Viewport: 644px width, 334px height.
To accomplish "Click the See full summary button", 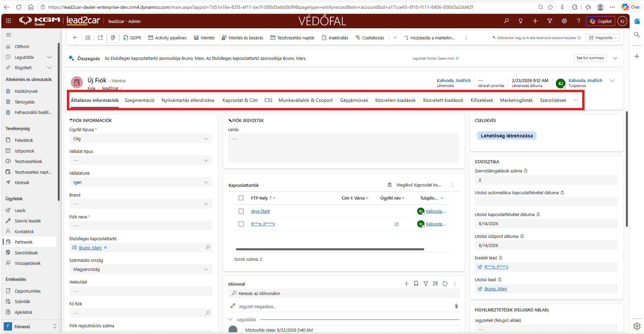I will pos(590,58).
